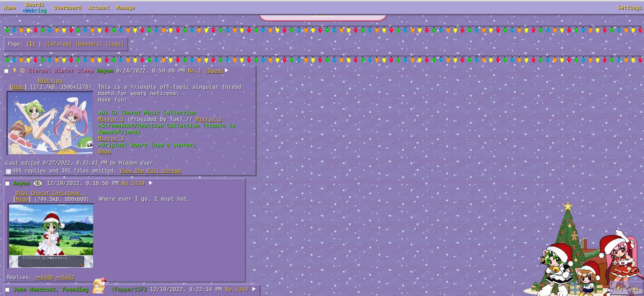Viewport: 644px width, 296px height.
Task: Open post menu arrow for post No.5339
Action: (151, 183)
